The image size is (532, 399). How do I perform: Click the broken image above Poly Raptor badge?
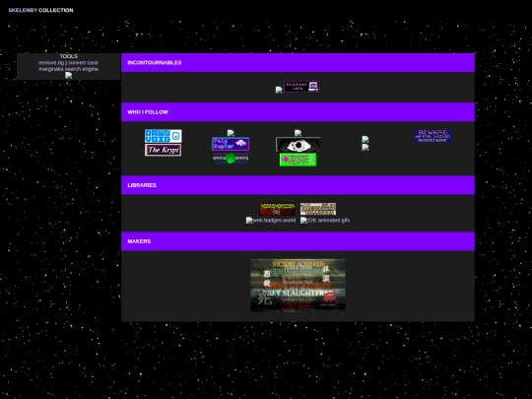pos(231,133)
